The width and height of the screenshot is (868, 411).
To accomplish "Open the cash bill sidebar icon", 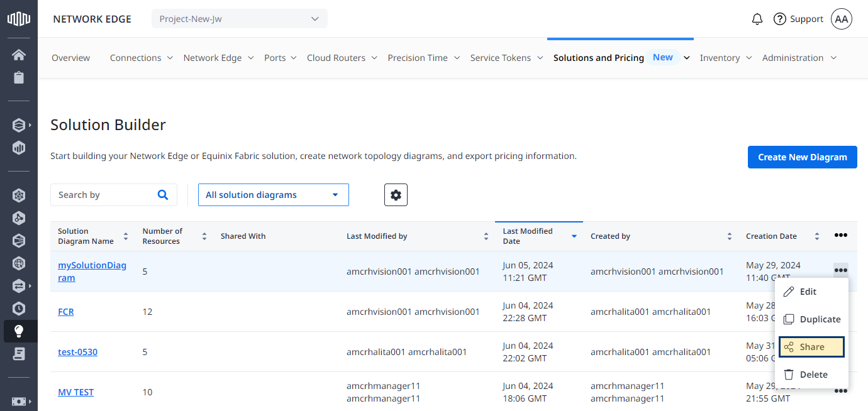I will click(19, 402).
